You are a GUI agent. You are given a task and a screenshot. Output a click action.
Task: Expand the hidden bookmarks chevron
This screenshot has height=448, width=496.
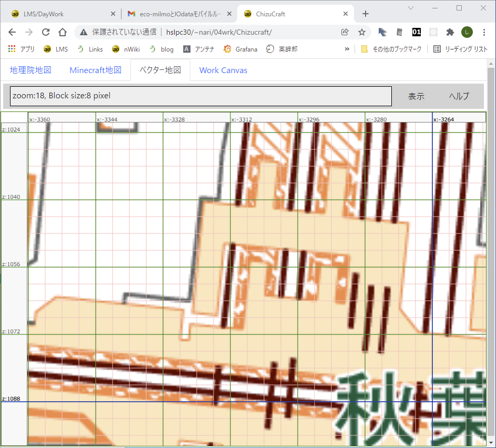coord(347,49)
